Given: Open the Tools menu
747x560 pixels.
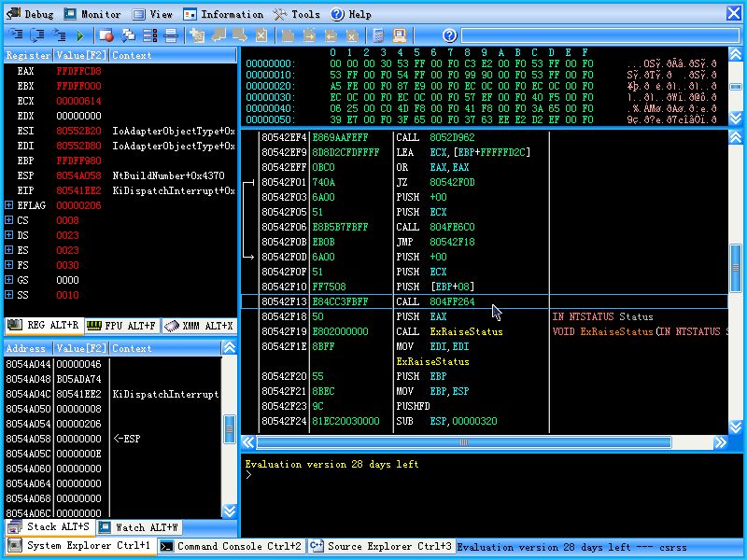Looking at the screenshot, I should click(296, 14).
